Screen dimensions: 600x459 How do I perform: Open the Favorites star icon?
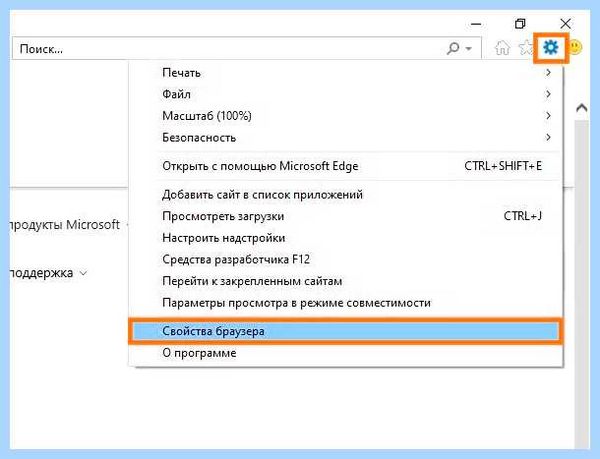click(526, 48)
